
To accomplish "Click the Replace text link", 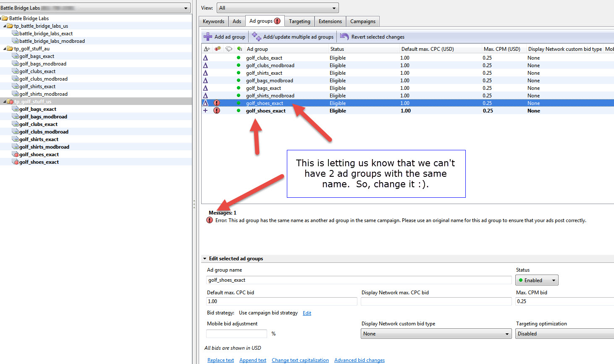I will point(220,360).
